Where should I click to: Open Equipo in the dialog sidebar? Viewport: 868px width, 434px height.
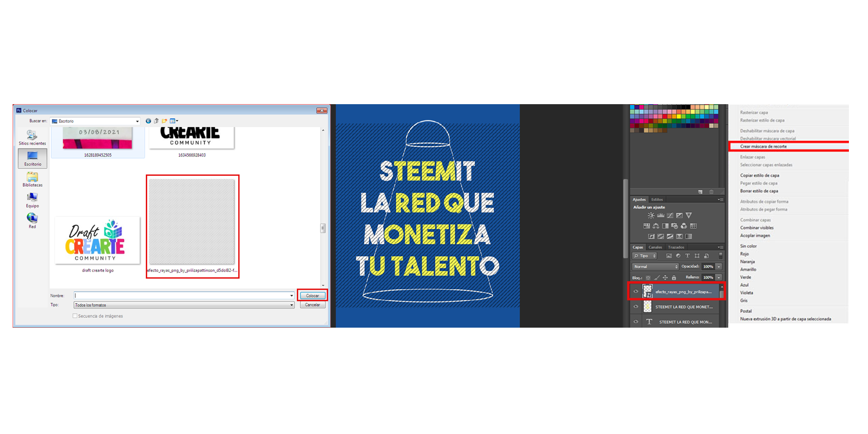pos(33,200)
